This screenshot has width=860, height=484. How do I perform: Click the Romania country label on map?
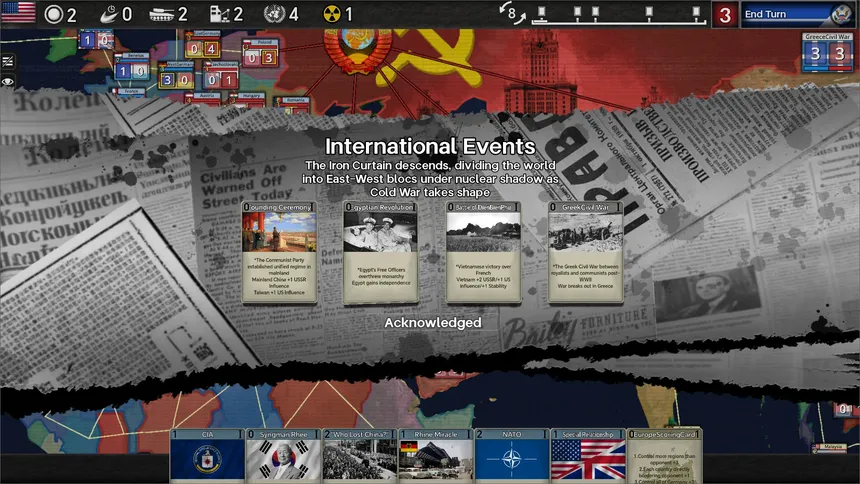click(297, 100)
